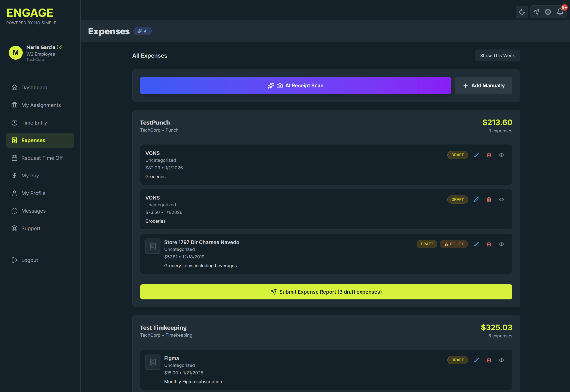Click receipt thumbnail of Store 1797 expense
The image size is (570, 392).
153,246
